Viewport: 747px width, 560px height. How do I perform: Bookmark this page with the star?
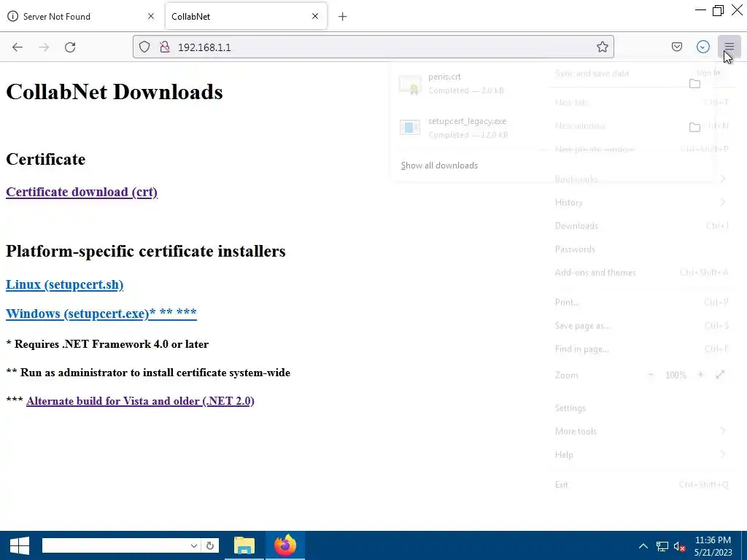[602, 47]
